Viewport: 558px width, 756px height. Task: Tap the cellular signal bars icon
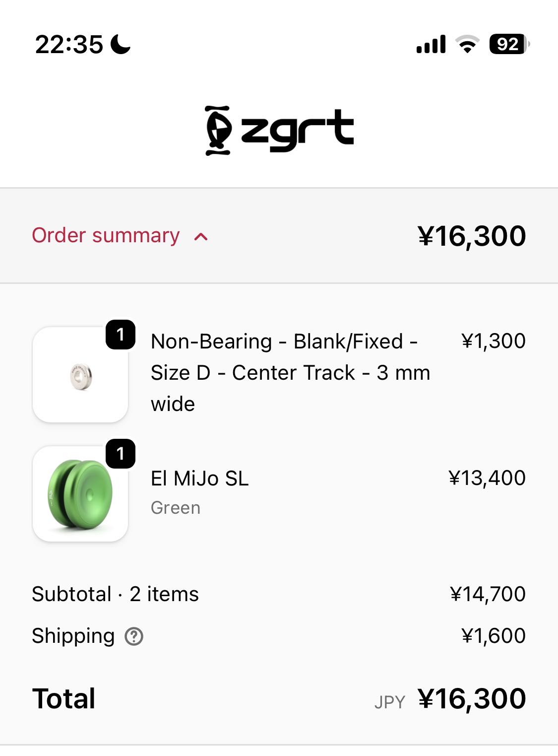(x=431, y=45)
